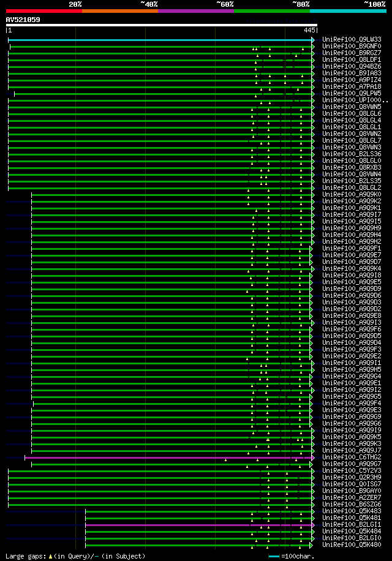Viewport: 392px width, 561px height.
Task: Select the UniRef100_A9Q9F6 label
Action: (352, 329)
